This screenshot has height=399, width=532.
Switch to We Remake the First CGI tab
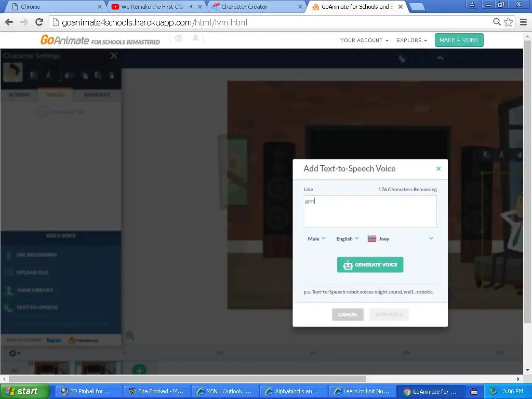(x=153, y=7)
